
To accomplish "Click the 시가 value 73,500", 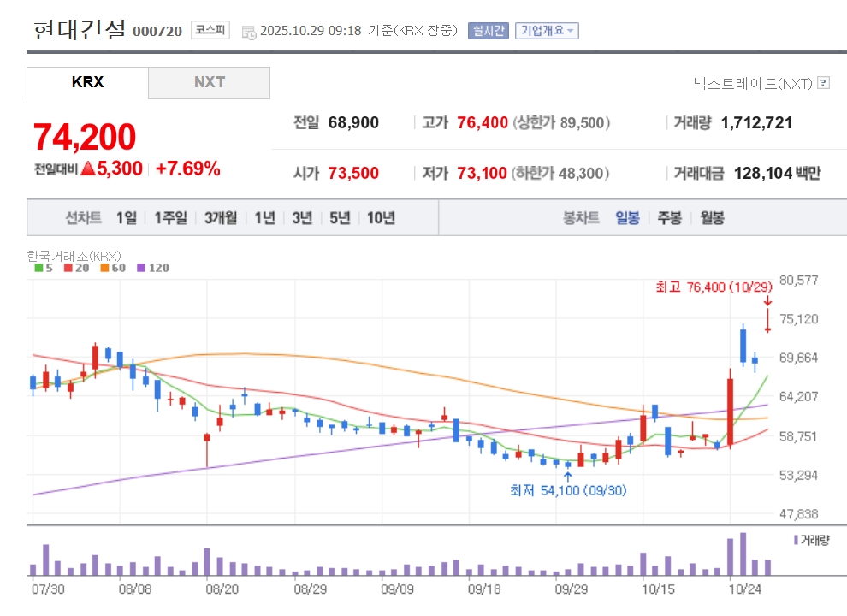I will tap(353, 173).
